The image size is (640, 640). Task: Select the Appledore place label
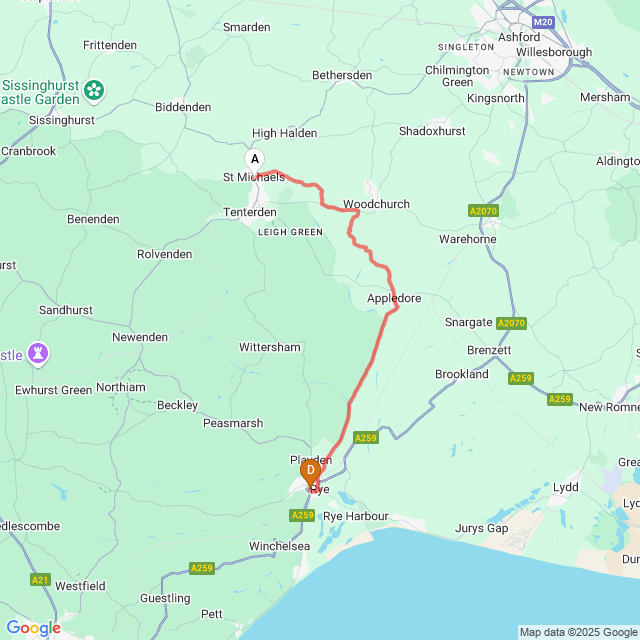coord(394,298)
